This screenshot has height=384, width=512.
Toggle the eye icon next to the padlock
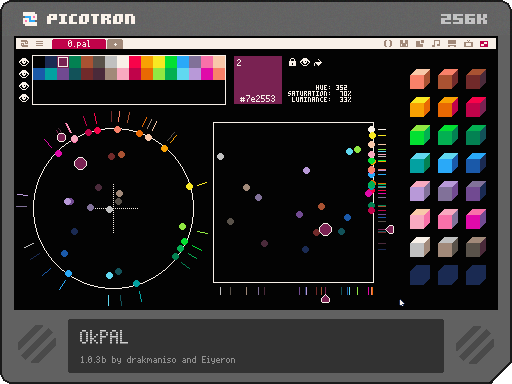click(x=305, y=62)
